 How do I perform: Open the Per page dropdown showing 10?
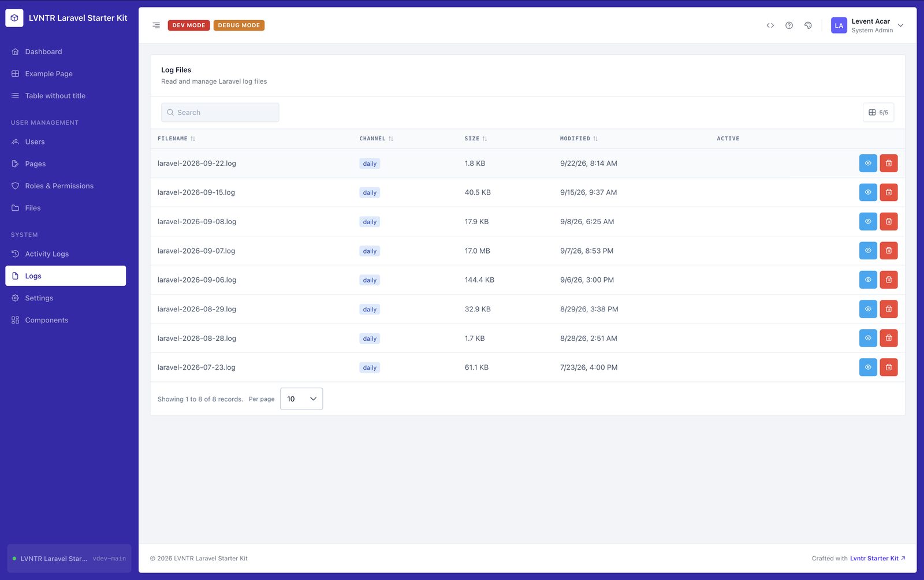point(301,399)
